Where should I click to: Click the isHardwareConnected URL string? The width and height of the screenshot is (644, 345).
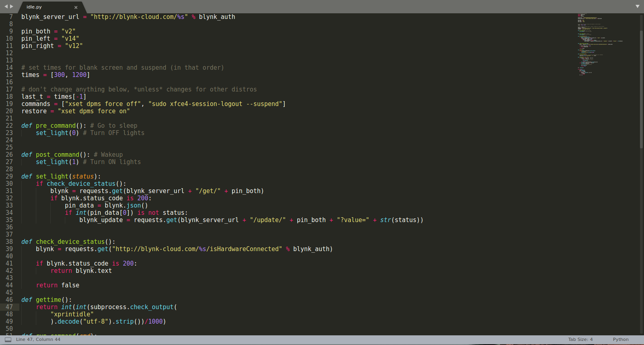[x=197, y=249]
